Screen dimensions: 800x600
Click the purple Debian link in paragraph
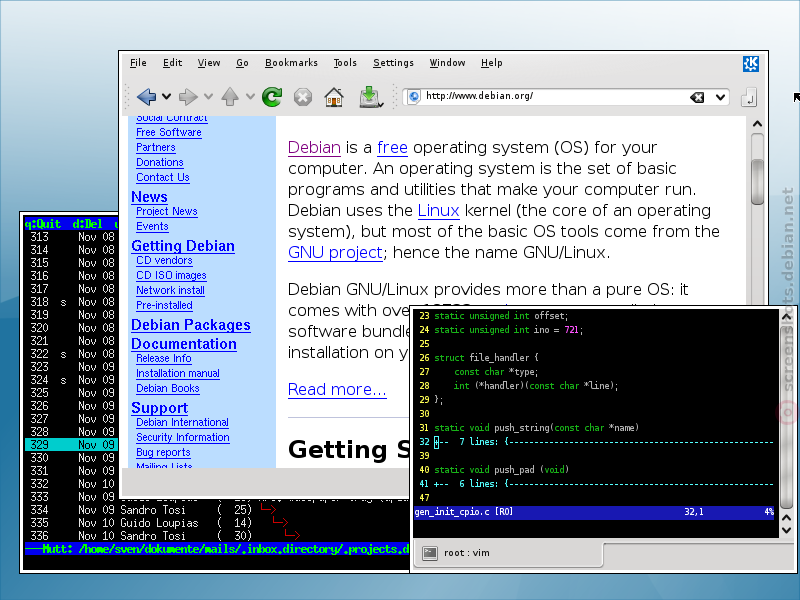[x=314, y=147]
